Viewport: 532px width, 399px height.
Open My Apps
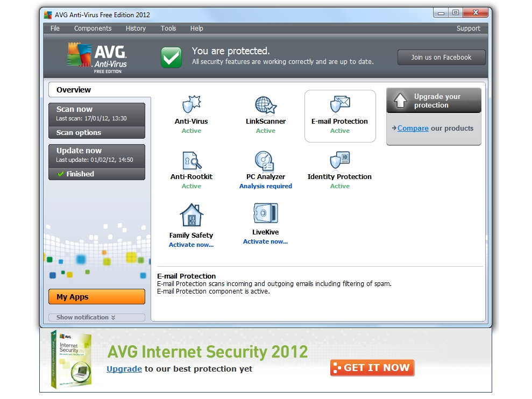pos(97,297)
